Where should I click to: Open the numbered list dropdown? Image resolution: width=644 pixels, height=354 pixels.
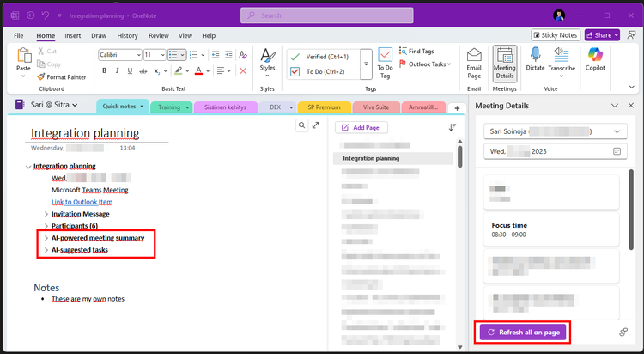coord(203,55)
